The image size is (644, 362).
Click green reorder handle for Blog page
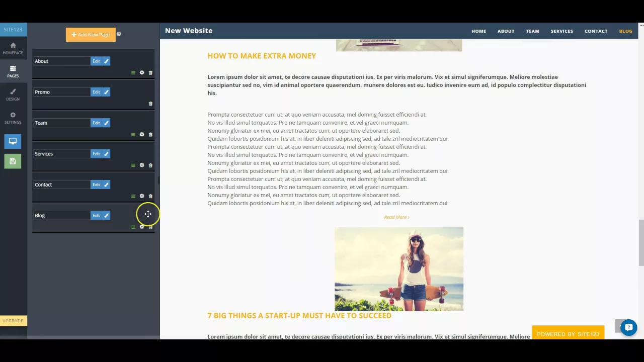tap(133, 227)
